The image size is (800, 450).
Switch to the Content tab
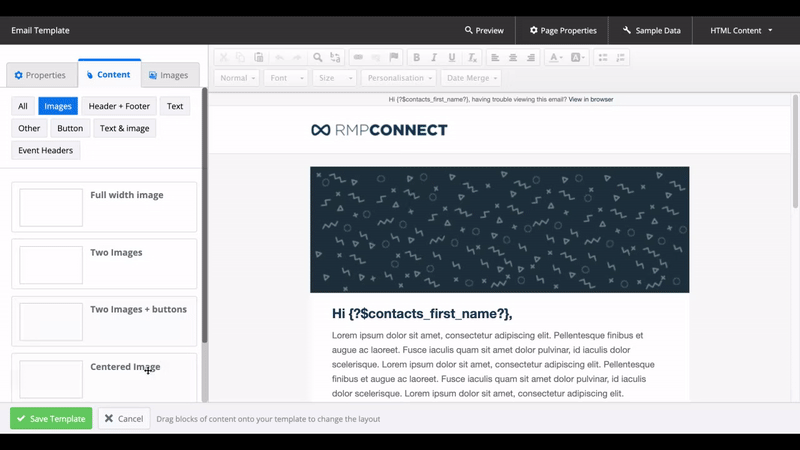click(108, 74)
